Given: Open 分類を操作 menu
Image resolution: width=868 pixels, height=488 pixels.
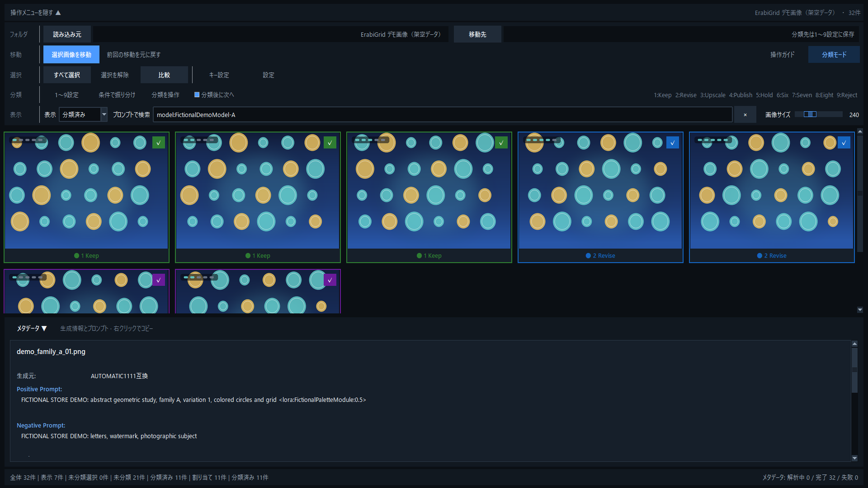Looking at the screenshot, I should [165, 95].
